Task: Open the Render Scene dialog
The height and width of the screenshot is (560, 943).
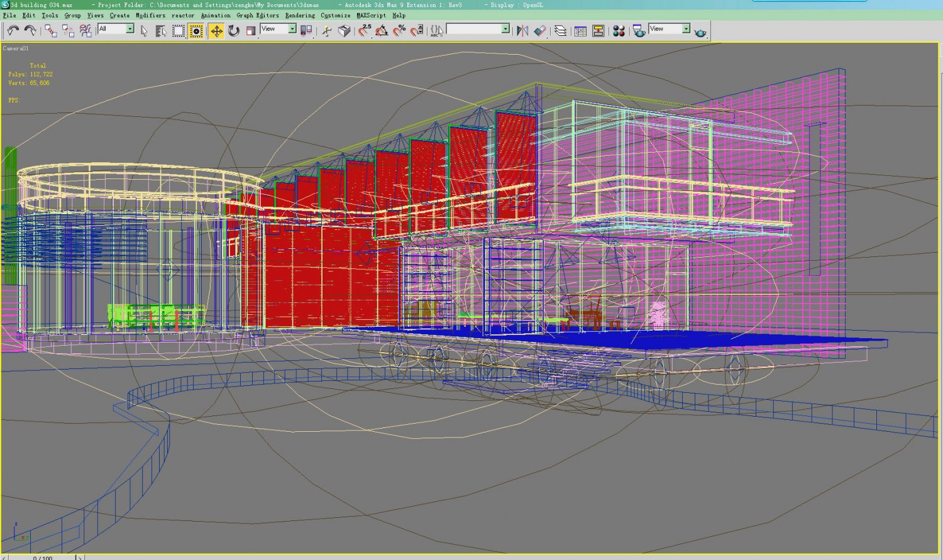Action: pos(637,30)
